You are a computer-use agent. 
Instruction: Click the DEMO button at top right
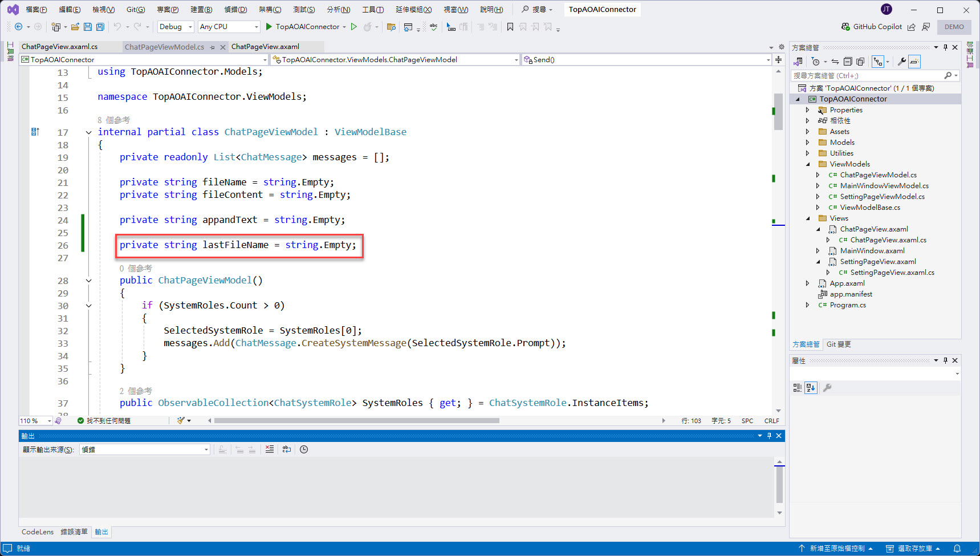(954, 27)
